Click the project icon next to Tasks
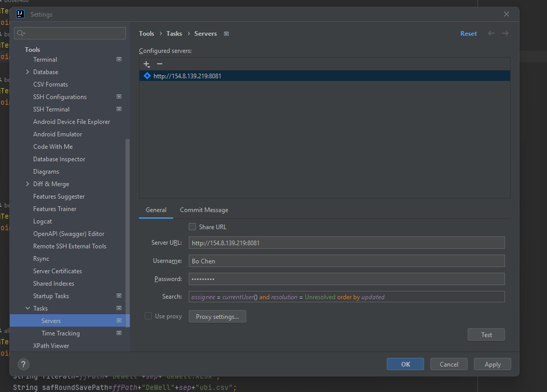 pyautogui.click(x=119, y=309)
